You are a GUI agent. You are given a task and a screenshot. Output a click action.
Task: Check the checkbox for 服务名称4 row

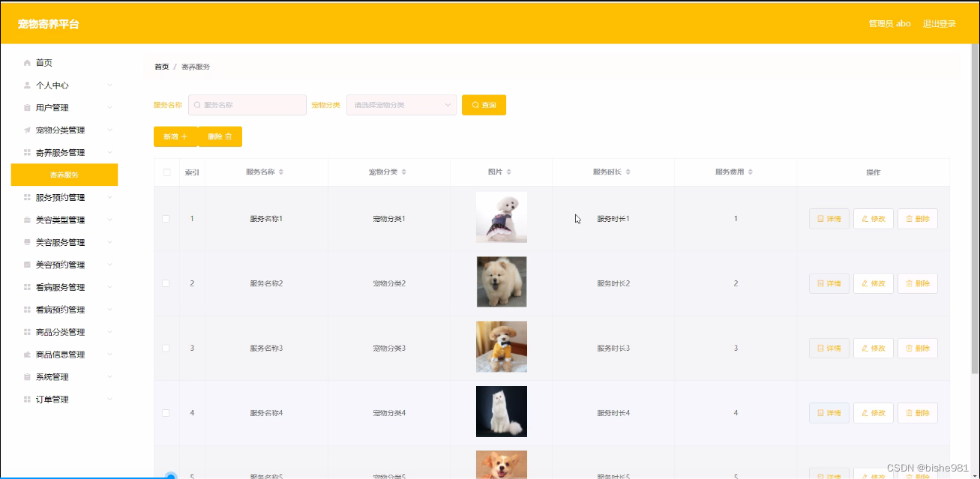(x=166, y=412)
